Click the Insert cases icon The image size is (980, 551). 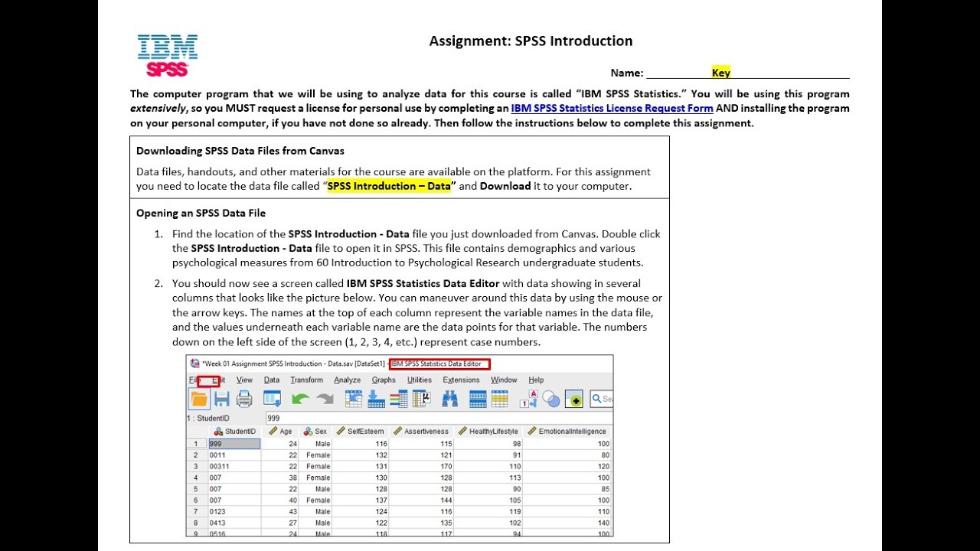tap(478, 399)
